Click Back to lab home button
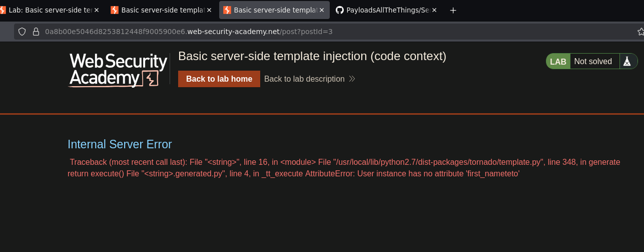The height and width of the screenshot is (252, 644). click(219, 79)
